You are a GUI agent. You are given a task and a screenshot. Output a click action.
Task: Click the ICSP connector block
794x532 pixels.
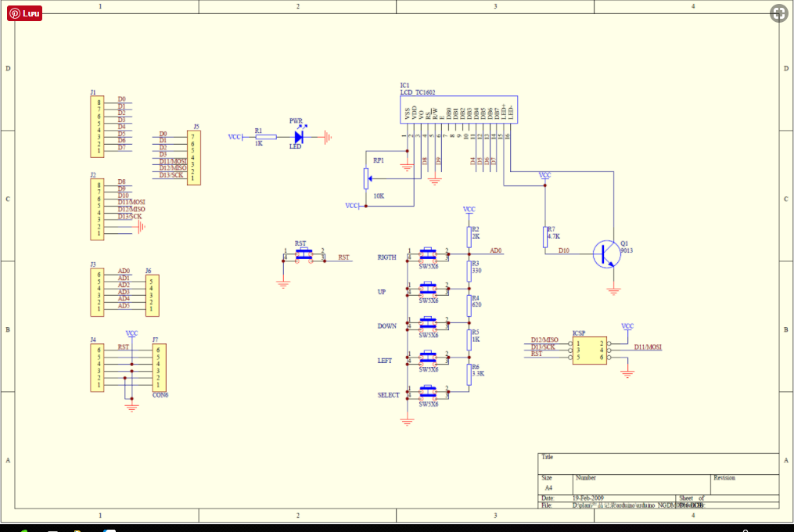pyautogui.click(x=589, y=350)
